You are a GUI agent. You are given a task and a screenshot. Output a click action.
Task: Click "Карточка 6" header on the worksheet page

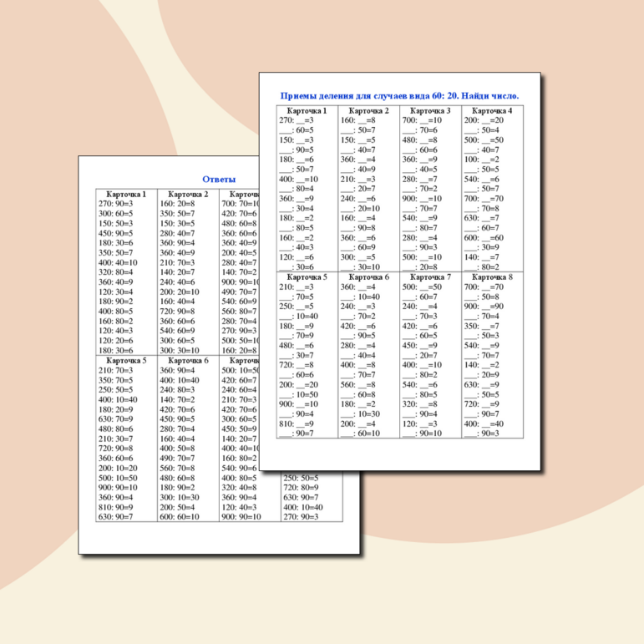tap(368, 276)
